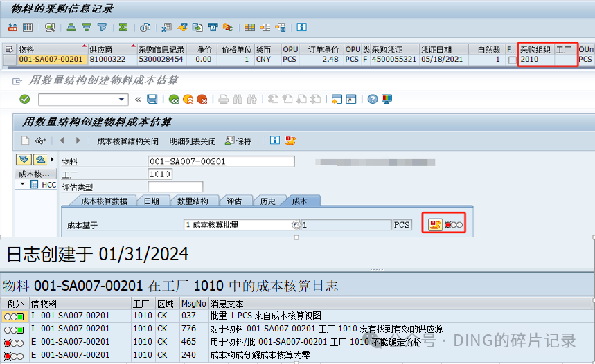Tick the F... checkbox in info record row
The width and height of the screenshot is (595, 364).
(513, 60)
